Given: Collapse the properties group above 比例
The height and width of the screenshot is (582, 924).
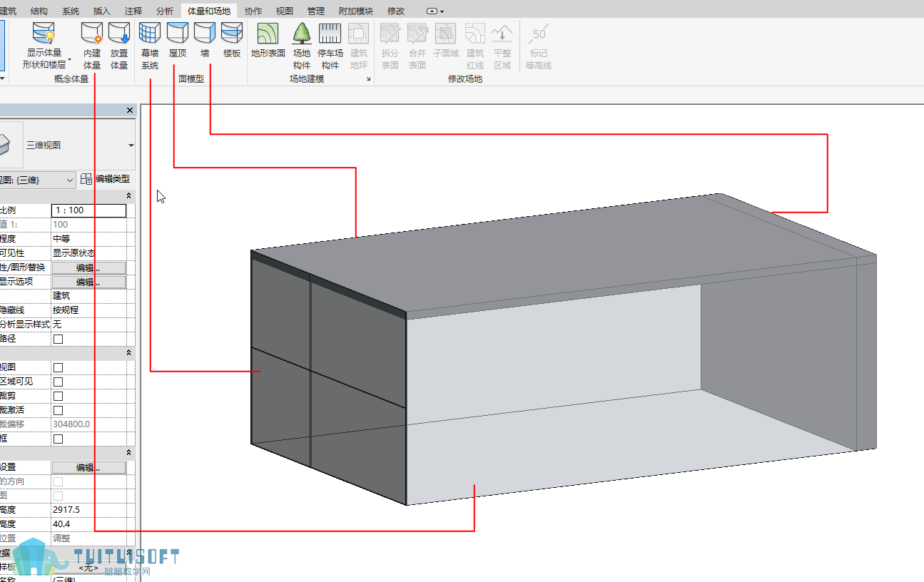Looking at the screenshot, I should [x=129, y=196].
